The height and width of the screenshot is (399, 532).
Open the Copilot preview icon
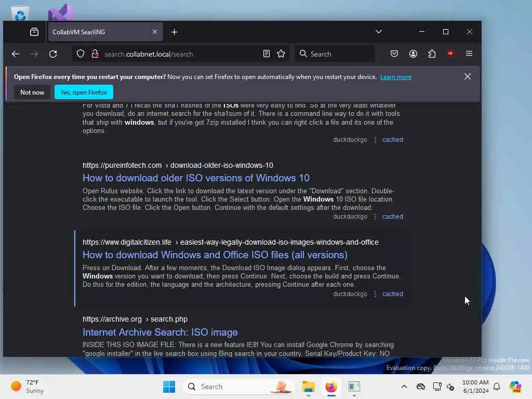(x=515, y=387)
